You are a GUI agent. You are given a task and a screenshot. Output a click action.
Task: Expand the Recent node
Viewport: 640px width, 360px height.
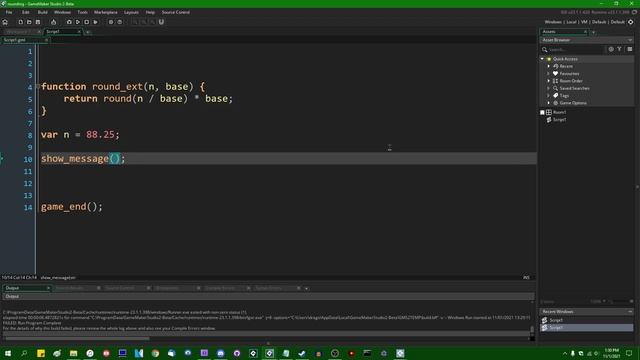(x=549, y=66)
